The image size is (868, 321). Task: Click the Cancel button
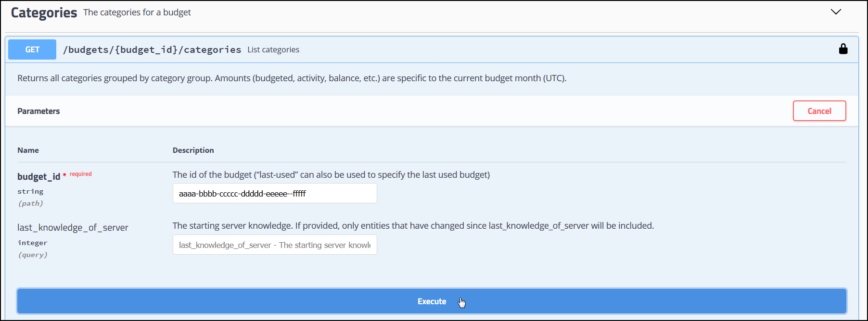point(819,111)
